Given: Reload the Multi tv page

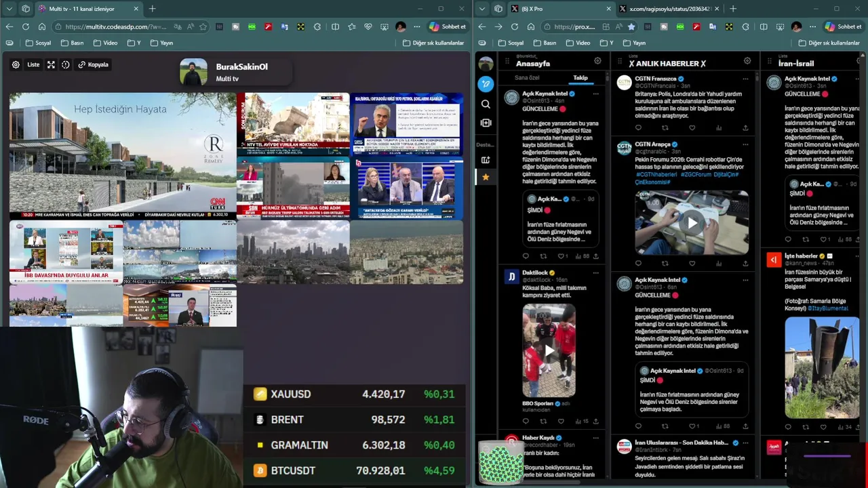Looking at the screenshot, I should pos(25,26).
